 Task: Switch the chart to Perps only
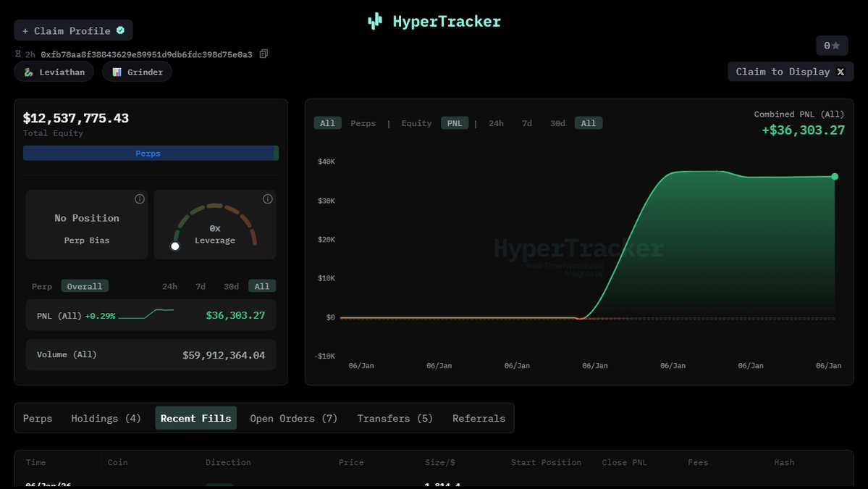click(363, 123)
